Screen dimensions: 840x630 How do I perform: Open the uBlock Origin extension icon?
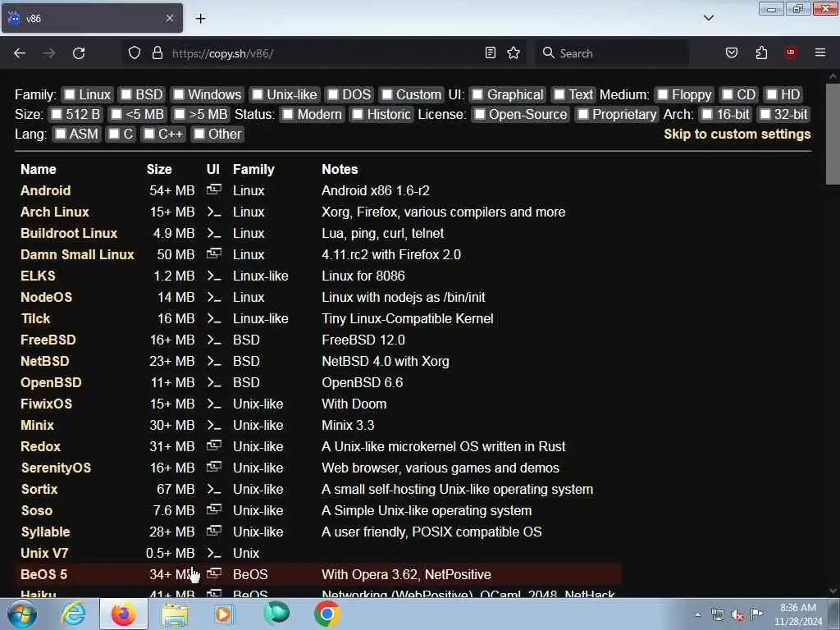pyautogui.click(x=790, y=52)
